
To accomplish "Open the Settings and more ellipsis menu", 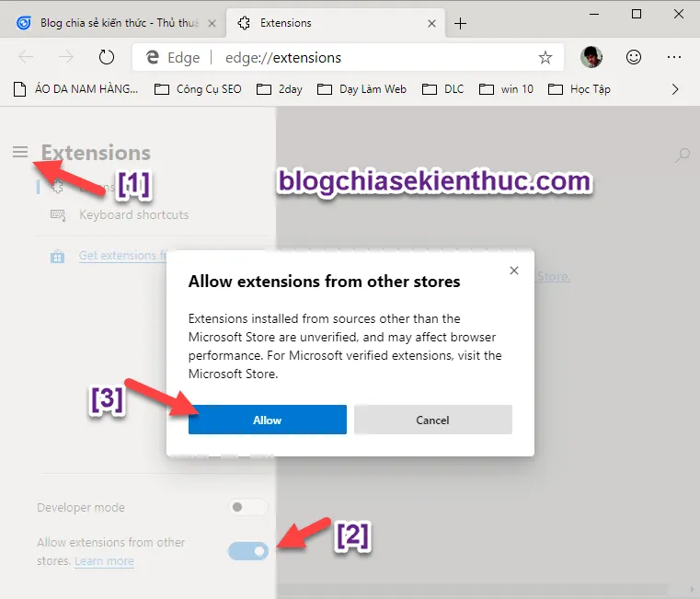I will (673, 57).
